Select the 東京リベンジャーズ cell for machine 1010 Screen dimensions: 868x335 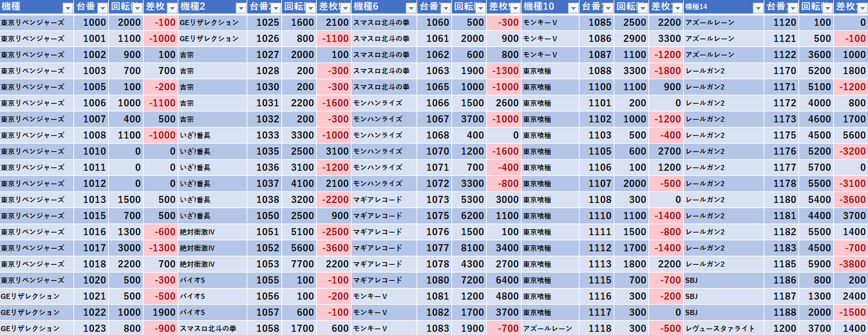(37, 151)
